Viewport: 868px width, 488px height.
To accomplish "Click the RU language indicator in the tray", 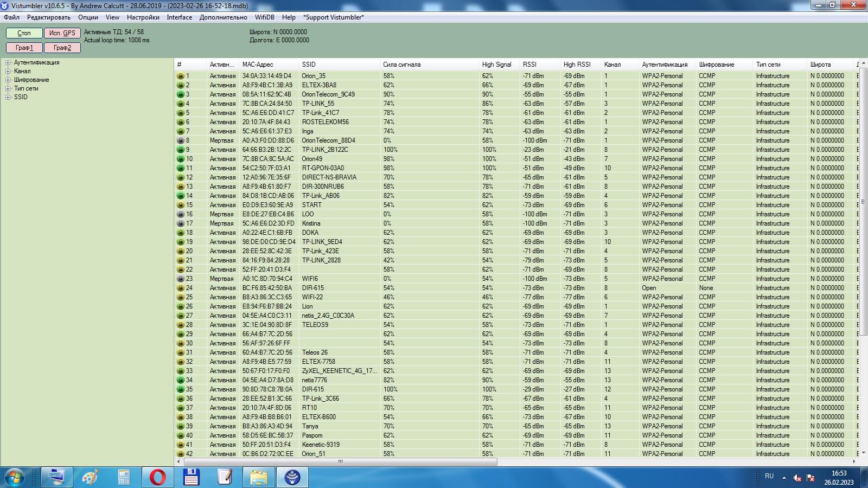I will (x=769, y=476).
